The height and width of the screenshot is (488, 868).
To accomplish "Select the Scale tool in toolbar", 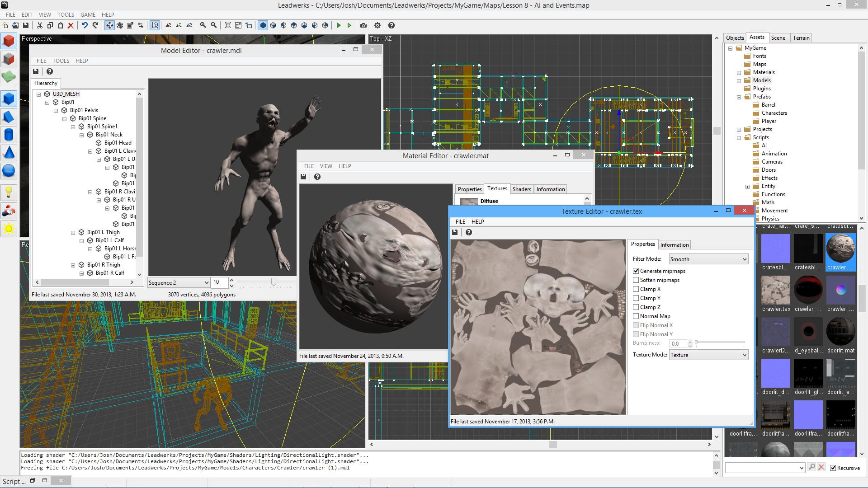I will point(130,25).
